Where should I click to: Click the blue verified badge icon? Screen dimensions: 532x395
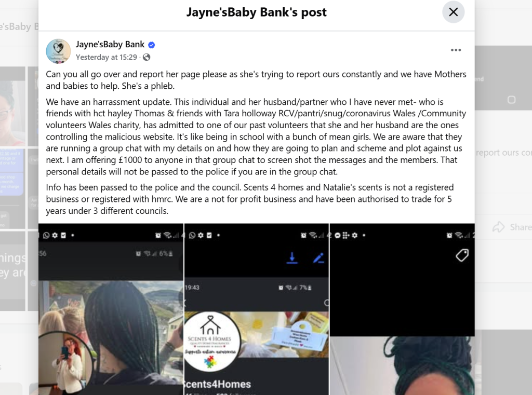(152, 45)
